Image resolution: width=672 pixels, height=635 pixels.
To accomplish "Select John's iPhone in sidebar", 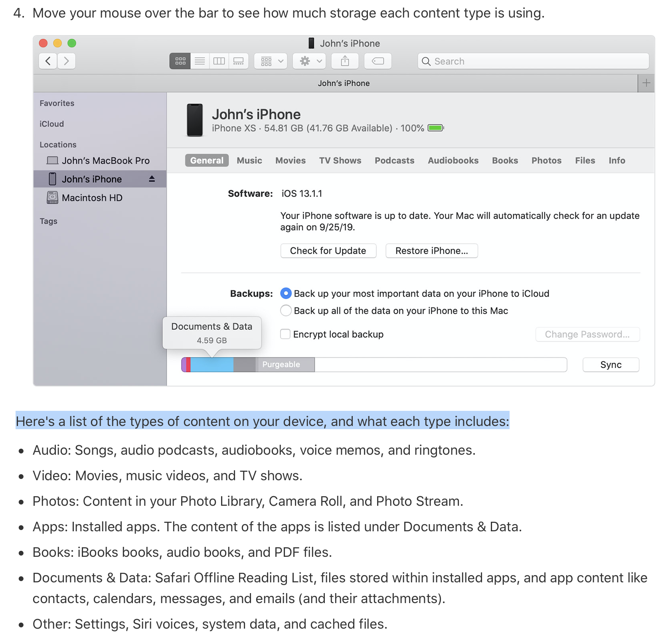I will click(x=100, y=179).
